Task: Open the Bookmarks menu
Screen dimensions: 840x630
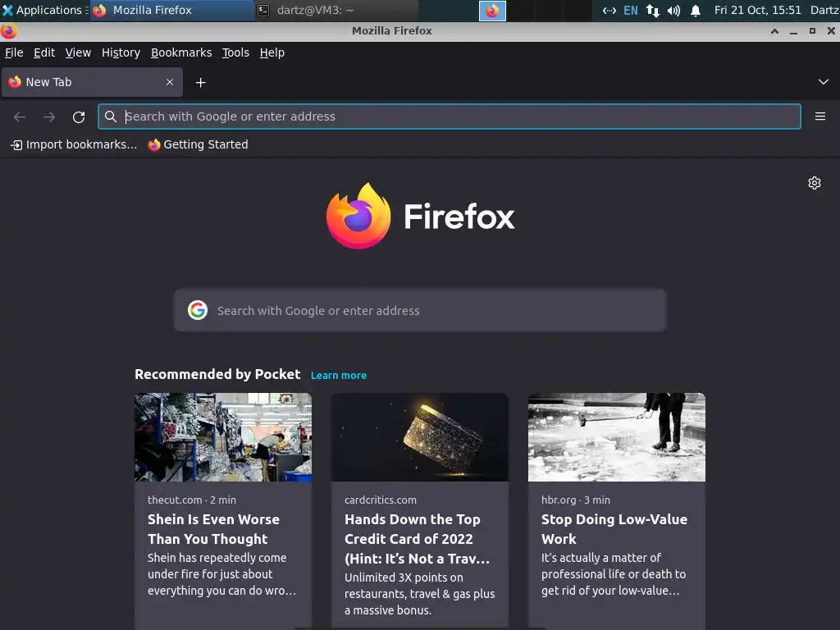Action: 181,52
